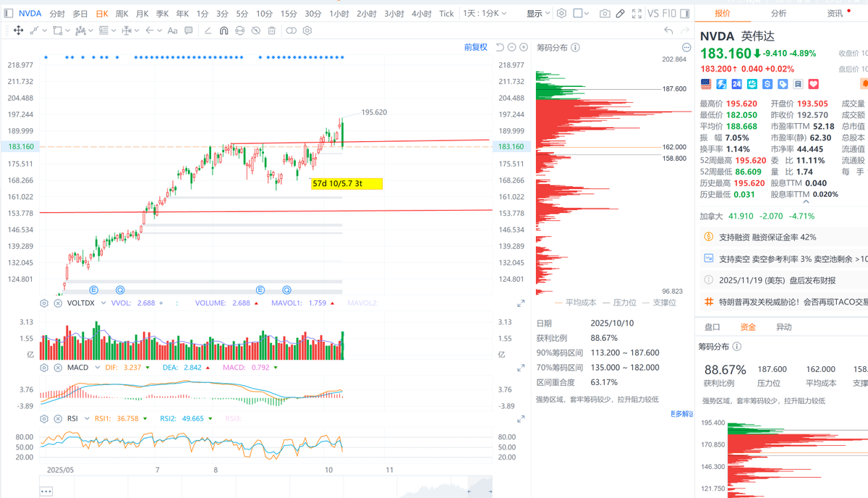The width and height of the screenshot is (868, 498).
Task: Switch to the 资金 capital tab
Action: pos(748,327)
